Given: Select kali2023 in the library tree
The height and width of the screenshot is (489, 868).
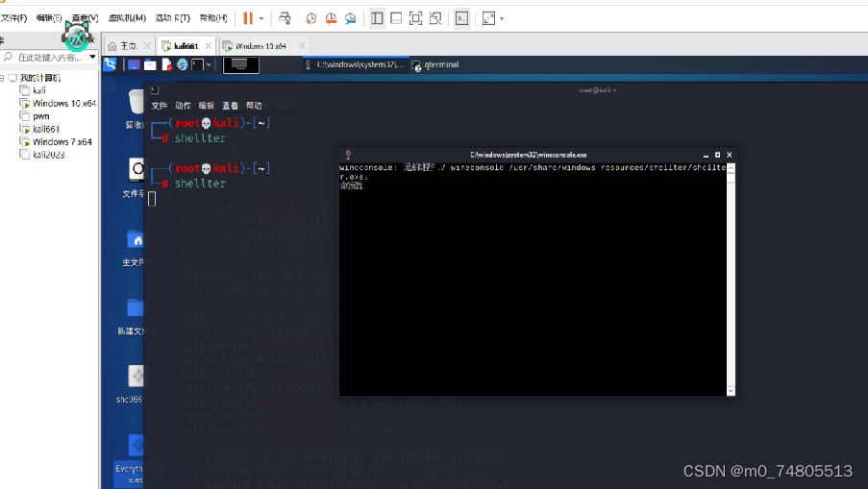Looking at the screenshot, I should click(x=48, y=155).
